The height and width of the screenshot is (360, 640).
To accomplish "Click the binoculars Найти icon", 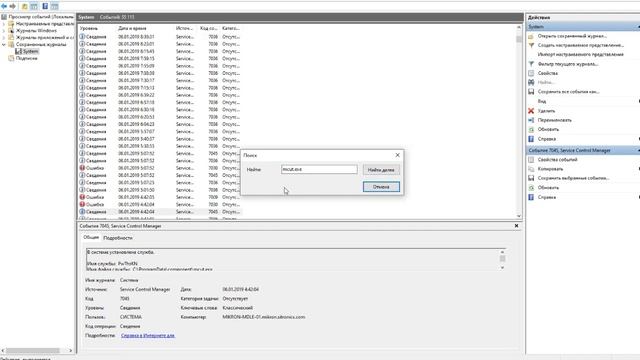I will 531,82.
